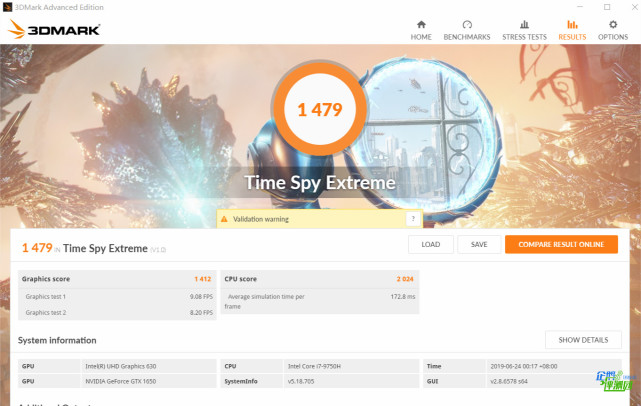Click the LOAD button
This screenshot has width=641, height=406.
click(x=431, y=244)
